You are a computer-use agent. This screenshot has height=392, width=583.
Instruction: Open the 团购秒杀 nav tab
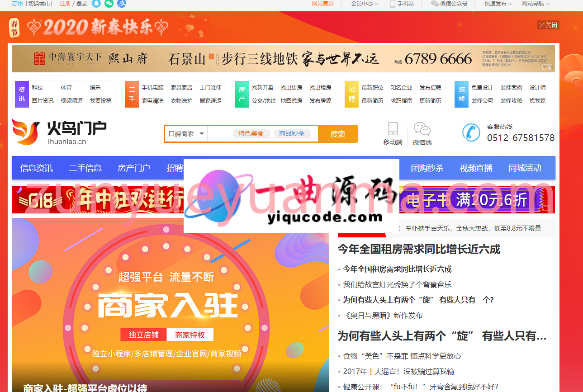(x=427, y=168)
